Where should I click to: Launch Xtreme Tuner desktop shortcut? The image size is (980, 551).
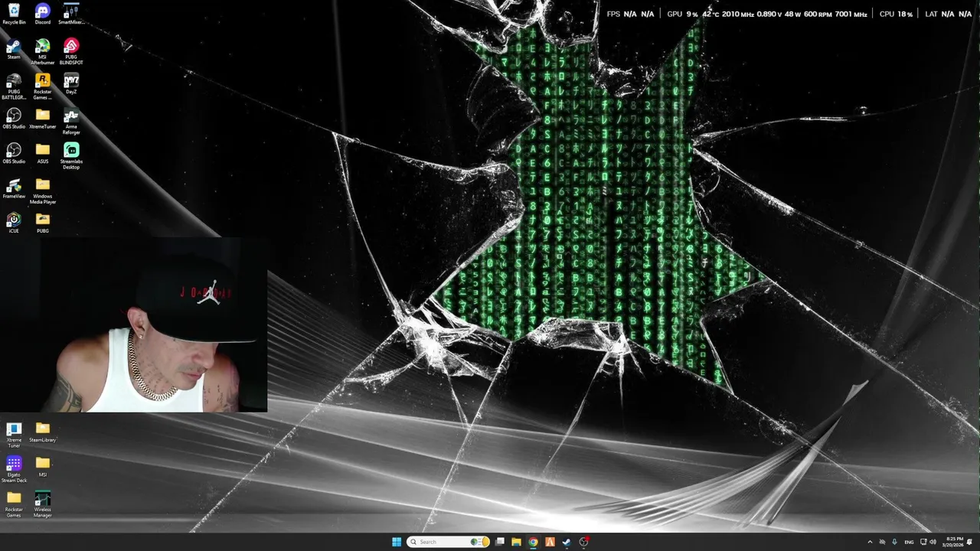point(14,435)
